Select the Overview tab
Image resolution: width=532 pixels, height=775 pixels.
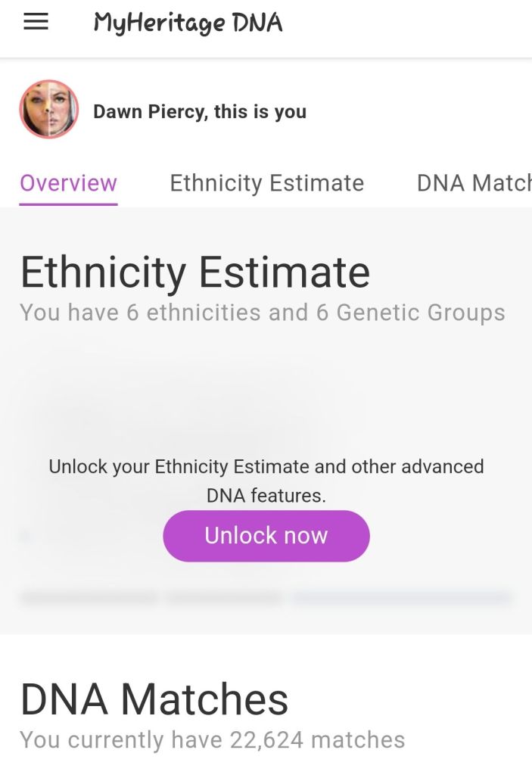click(x=68, y=183)
